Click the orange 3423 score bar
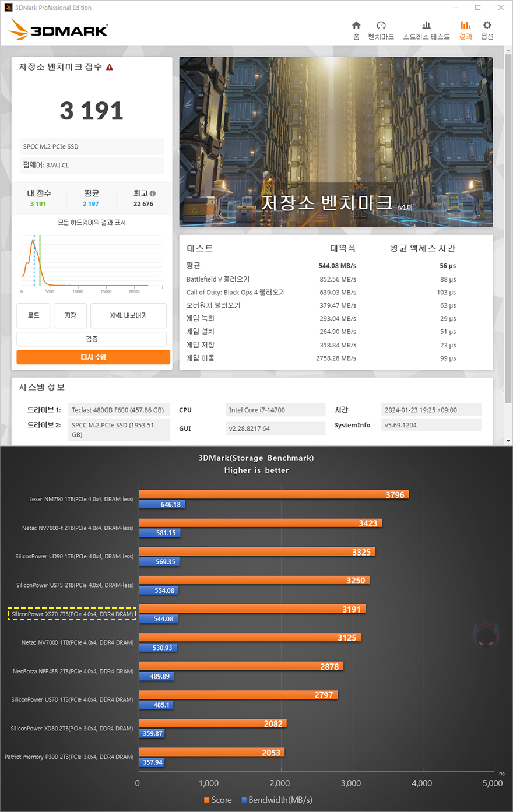 tap(260, 523)
